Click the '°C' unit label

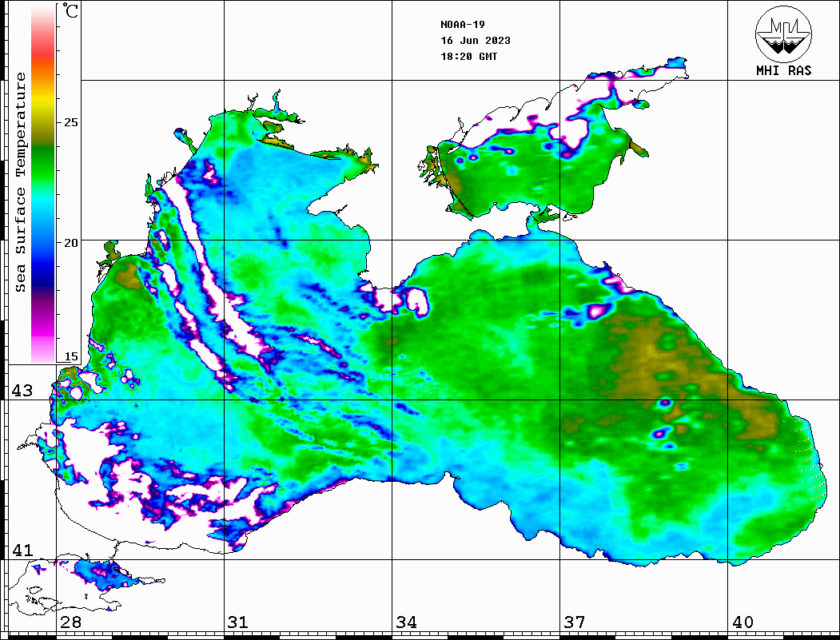70,10
